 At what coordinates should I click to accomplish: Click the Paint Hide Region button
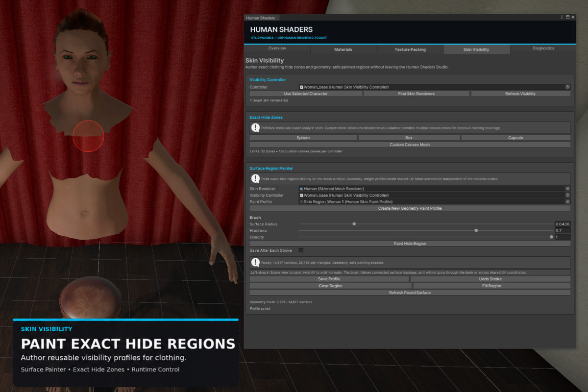tap(410, 244)
